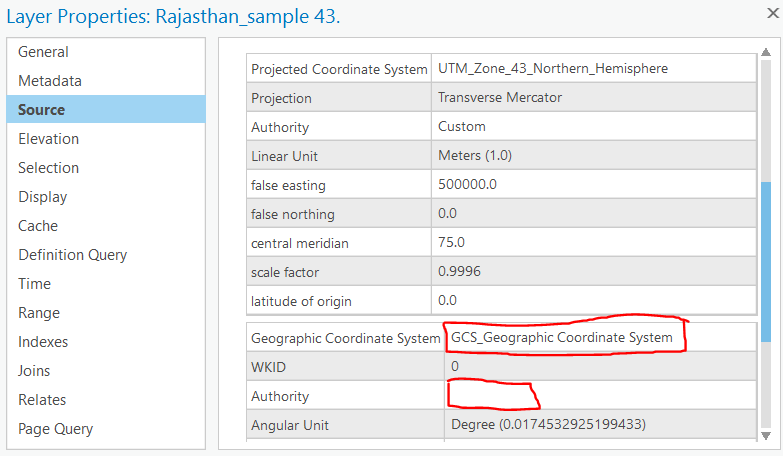Open the Definition Query tab
Image resolution: width=783 pixels, height=456 pixels.
(x=73, y=255)
